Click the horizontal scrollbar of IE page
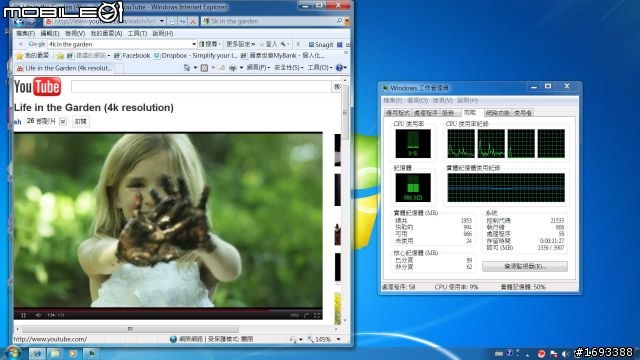 pos(130,329)
